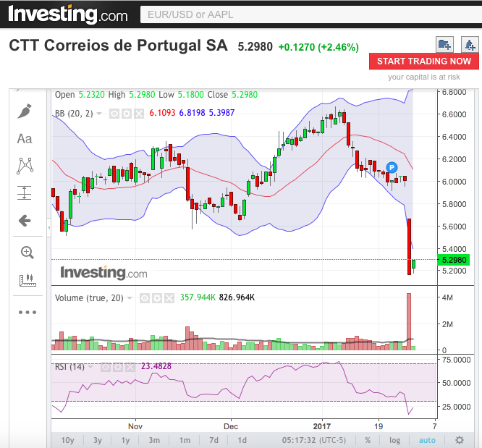
Task: Click the RSI value 23.4828
Action: click(x=156, y=366)
